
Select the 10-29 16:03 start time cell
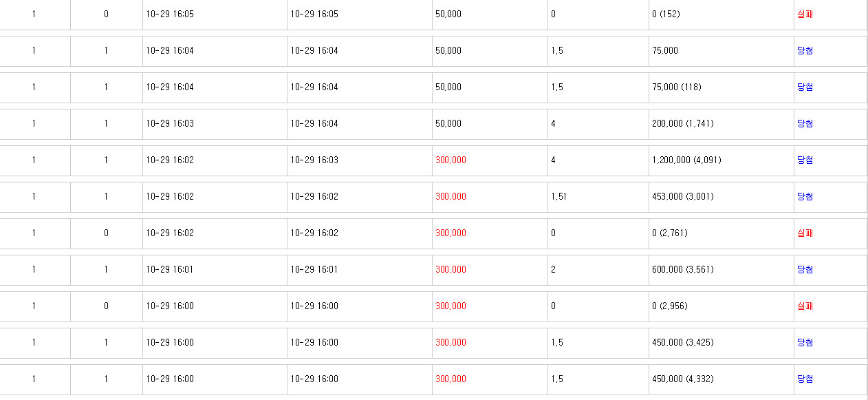click(215, 124)
